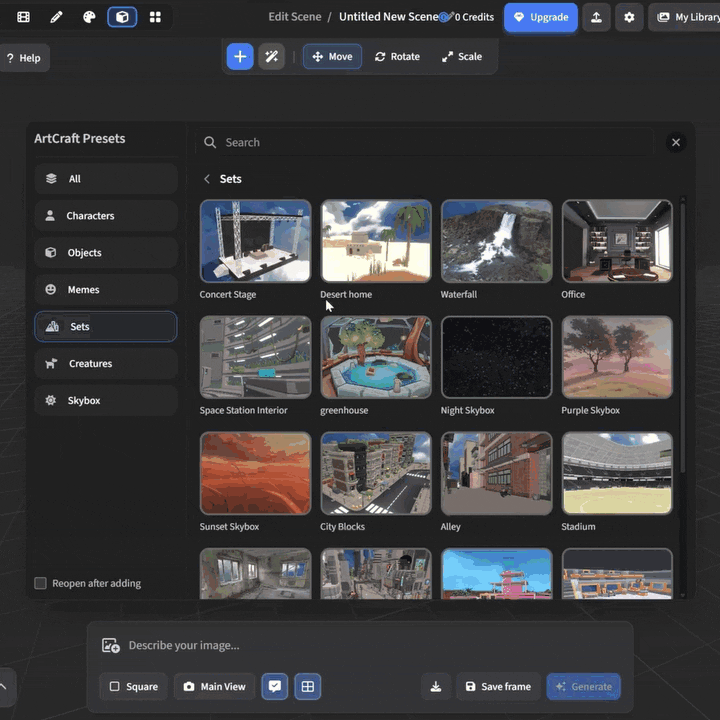Select the 3D cube scene mode icon
Screen dimensions: 720x720
[122, 17]
